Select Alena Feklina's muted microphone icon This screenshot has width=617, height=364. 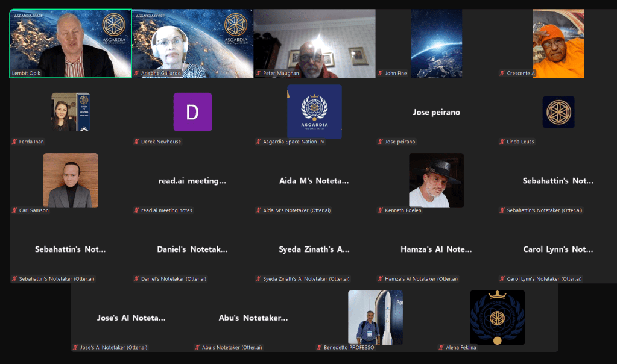(x=441, y=348)
